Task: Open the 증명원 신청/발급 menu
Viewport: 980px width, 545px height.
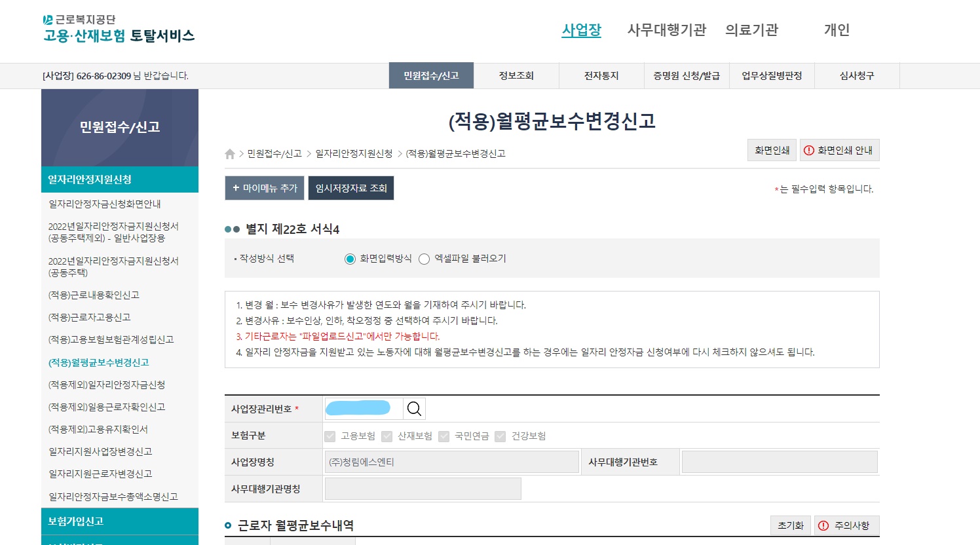Action: click(687, 76)
